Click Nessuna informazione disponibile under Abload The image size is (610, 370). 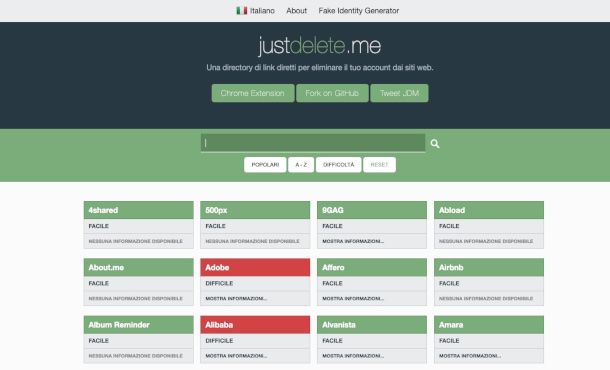486,241
